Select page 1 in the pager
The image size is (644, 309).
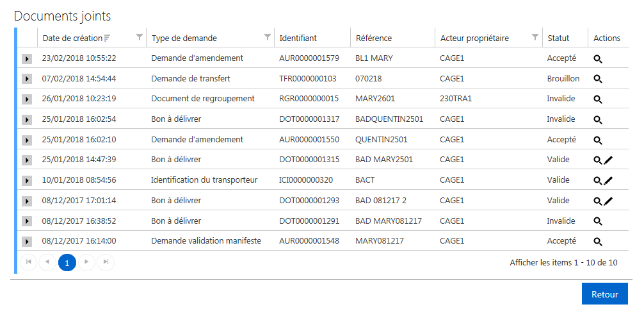(67, 262)
